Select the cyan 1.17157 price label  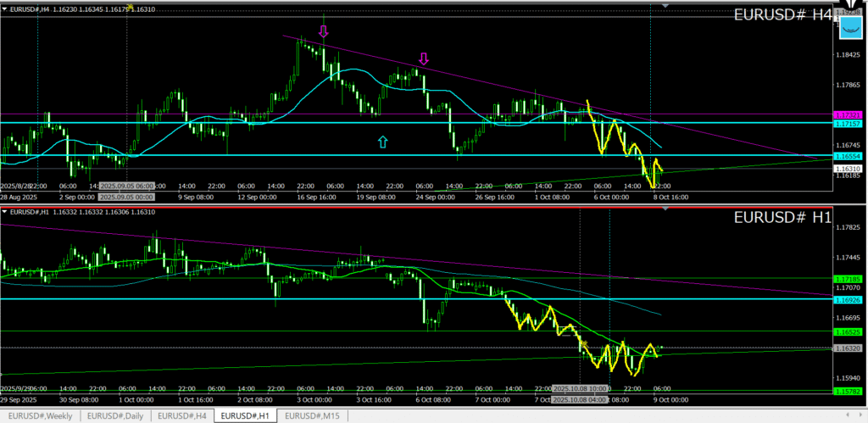pyautogui.click(x=849, y=124)
